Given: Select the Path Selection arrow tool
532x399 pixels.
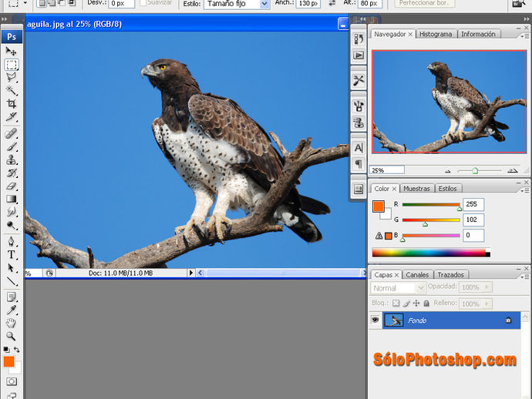Looking at the screenshot, I should (12, 268).
